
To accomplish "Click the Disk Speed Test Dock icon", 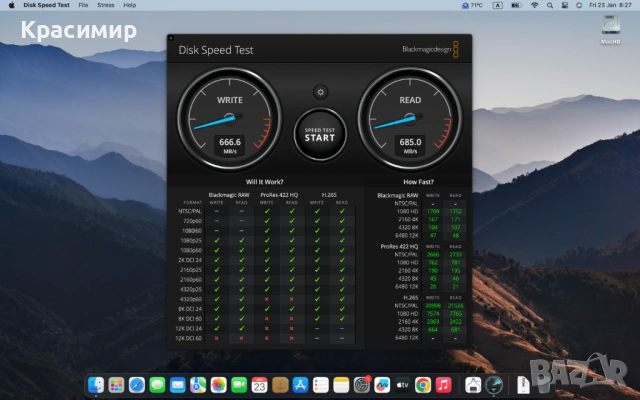I will (493, 385).
